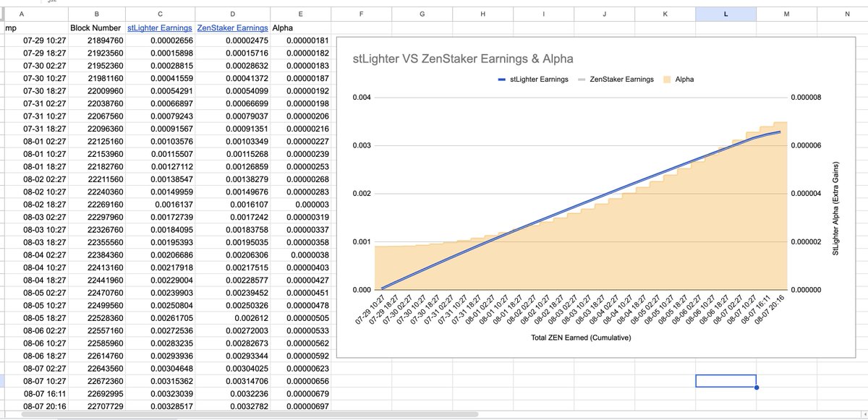Select column B header
This screenshot has width=868, height=420.
click(x=97, y=14)
